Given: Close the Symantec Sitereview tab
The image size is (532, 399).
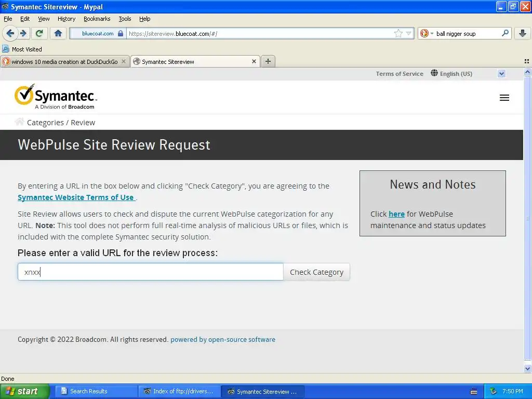Looking at the screenshot, I should (254, 61).
